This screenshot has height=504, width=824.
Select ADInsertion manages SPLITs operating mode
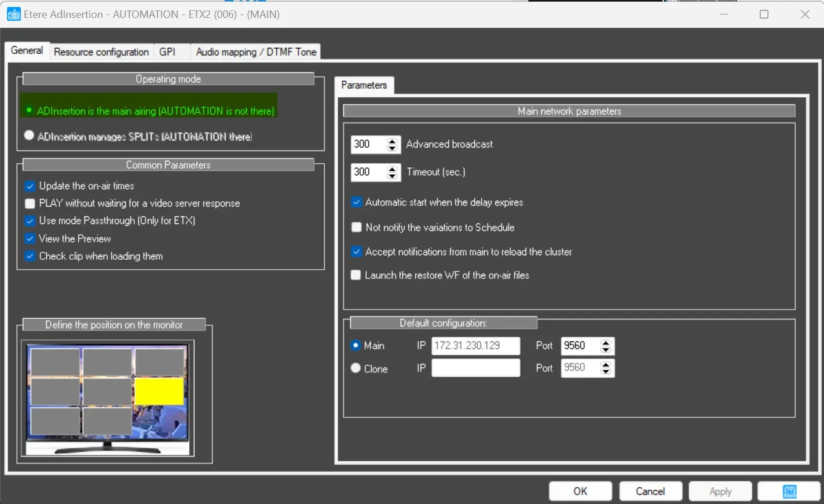(29, 135)
